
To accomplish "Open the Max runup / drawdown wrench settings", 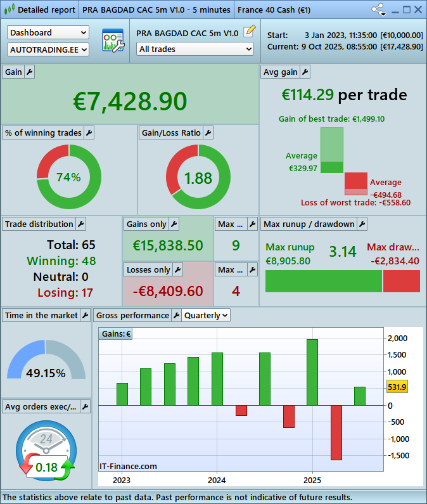I will tap(361, 224).
